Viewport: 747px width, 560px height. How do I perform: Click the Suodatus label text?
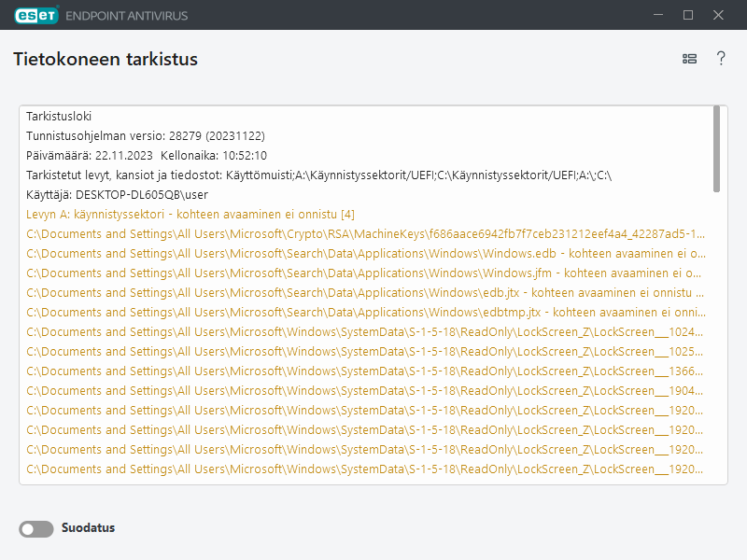(88, 528)
